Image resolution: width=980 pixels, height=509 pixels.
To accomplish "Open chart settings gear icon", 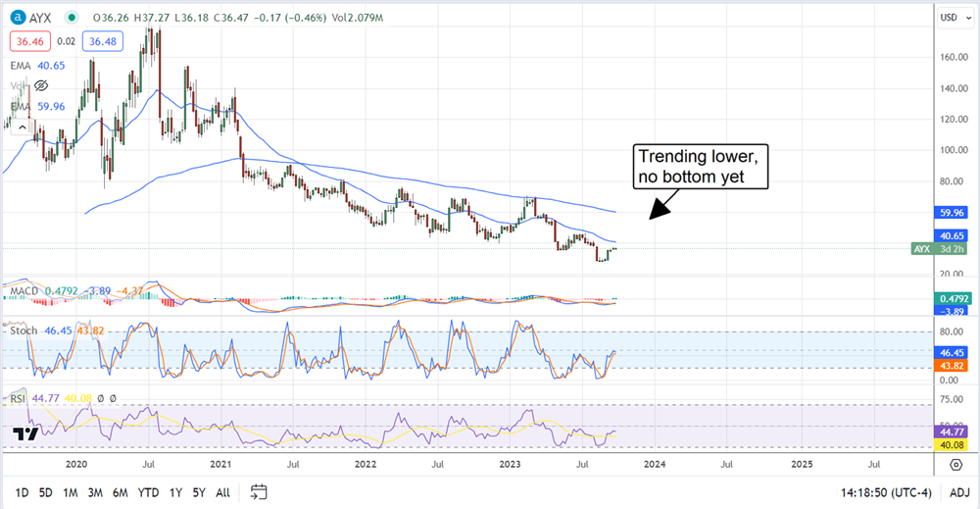I will click(955, 465).
